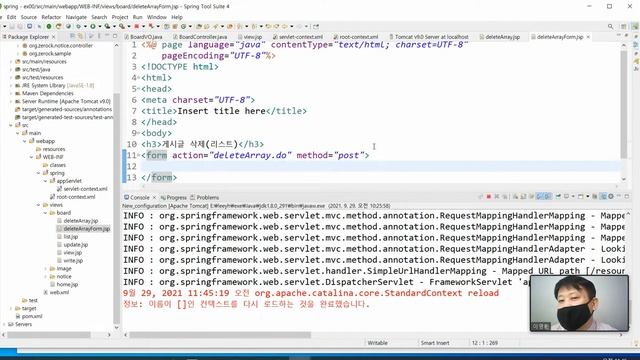Collapse the views folder node
640x360 pixels.
39,205
